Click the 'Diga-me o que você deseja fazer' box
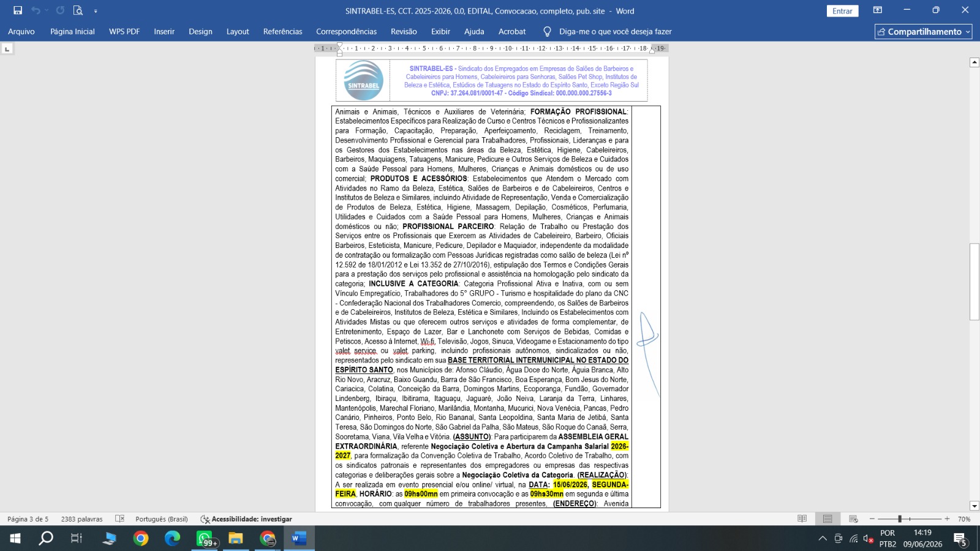 615,32
